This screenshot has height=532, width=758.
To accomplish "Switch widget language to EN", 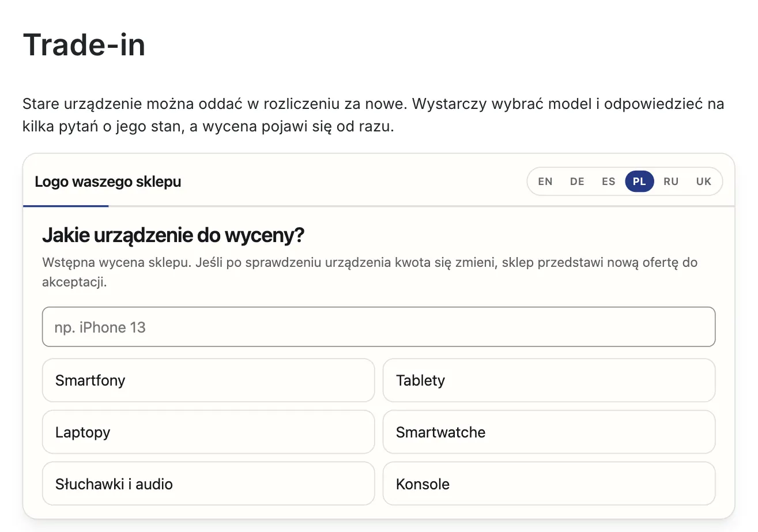I will pyautogui.click(x=545, y=182).
